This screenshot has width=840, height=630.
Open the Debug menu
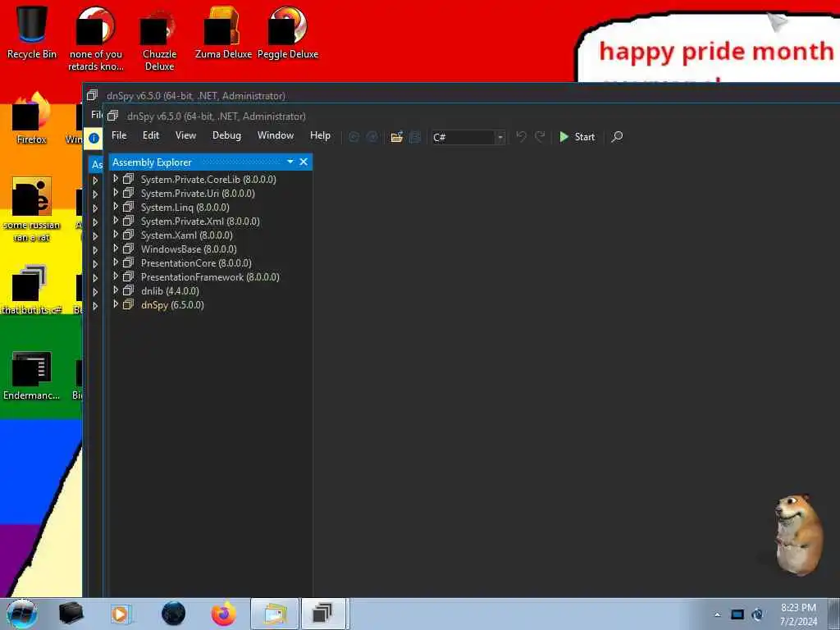[226, 135]
